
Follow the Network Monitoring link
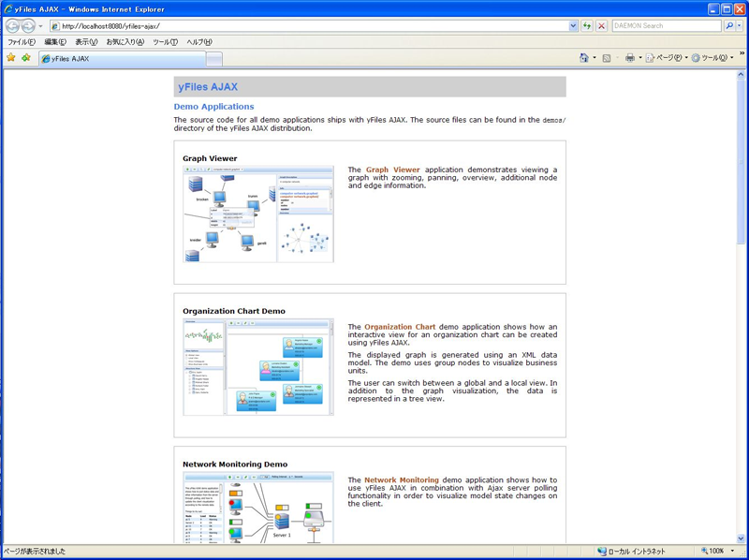pyautogui.click(x=401, y=480)
